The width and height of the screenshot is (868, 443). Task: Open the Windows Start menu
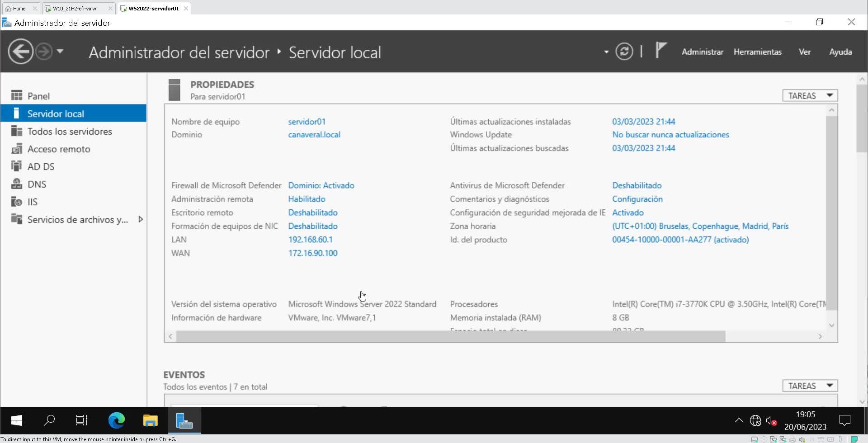tap(17, 421)
